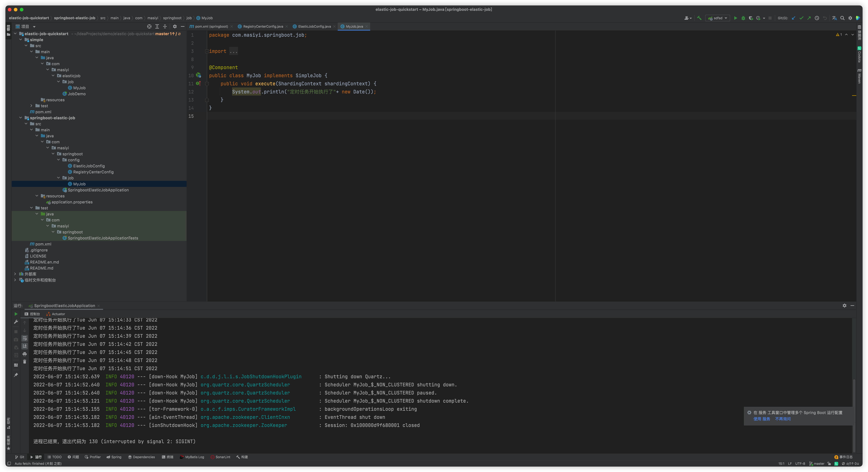Screen dimensions: 868x472
Task: Select application.properties in project tree
Action: pyautogui.click(x=72, y=202)
